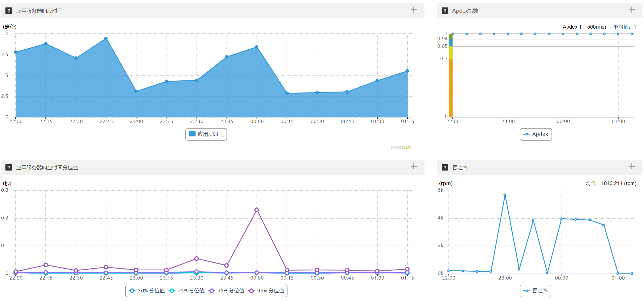
Task: Toggle the 吞吐率 legend series
Action: pyautogui.click(x=536, y=291)
